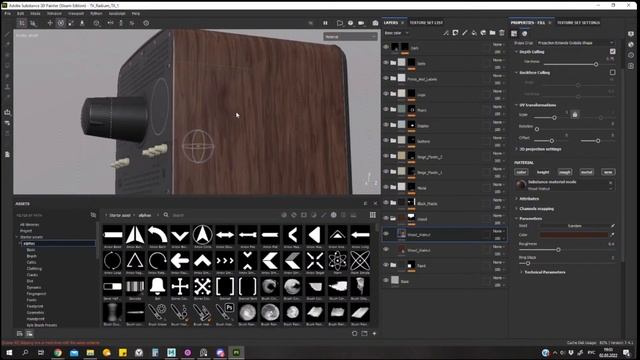Open Substance Painter taskbar icon
This screenshot has height=360, width=640.
coord(236,352)
